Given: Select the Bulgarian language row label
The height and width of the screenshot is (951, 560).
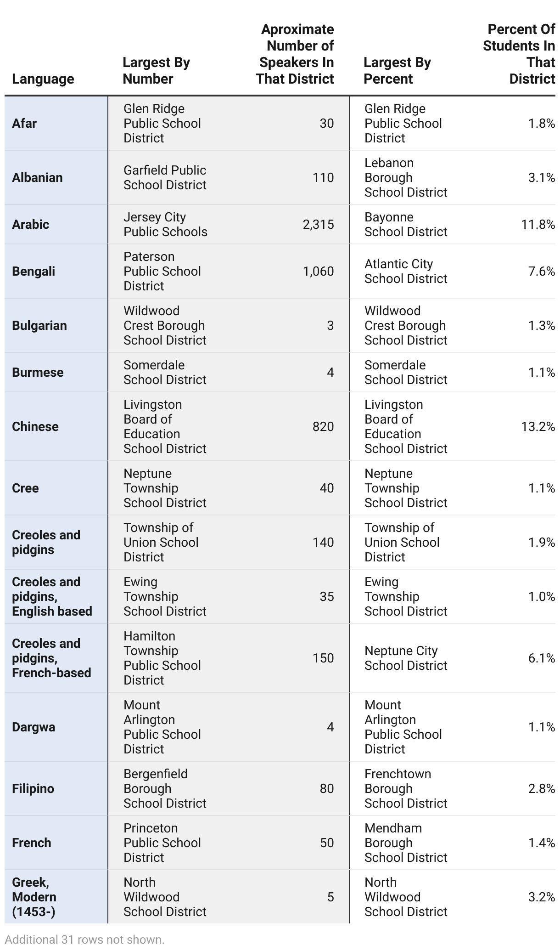Looking at the screenshot, I should coord(39,325).
